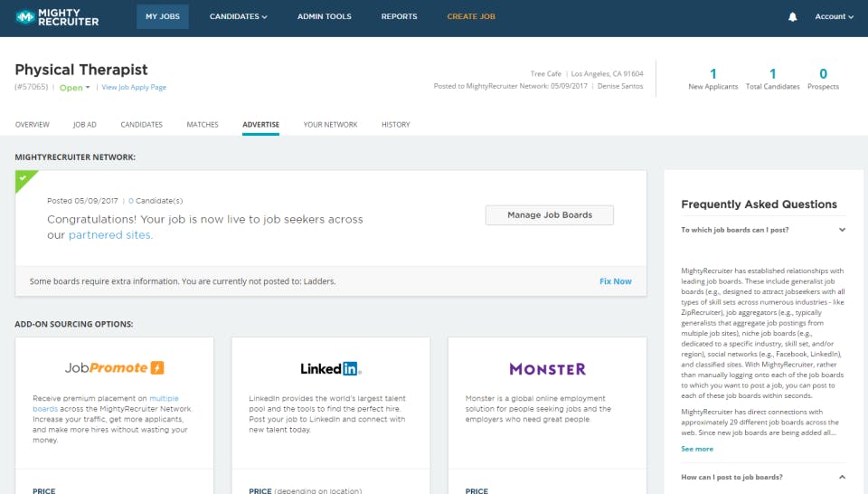Viewport: 868px width, 494px height.
Task: Click the PRICE label in Monster card
Action: pyautogui.click(x=476, y=490)
